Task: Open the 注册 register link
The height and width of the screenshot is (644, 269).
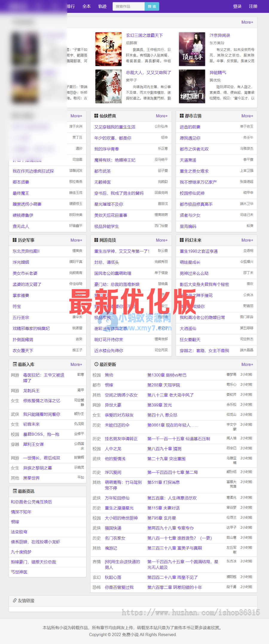Action: click(x=253, y=6)
